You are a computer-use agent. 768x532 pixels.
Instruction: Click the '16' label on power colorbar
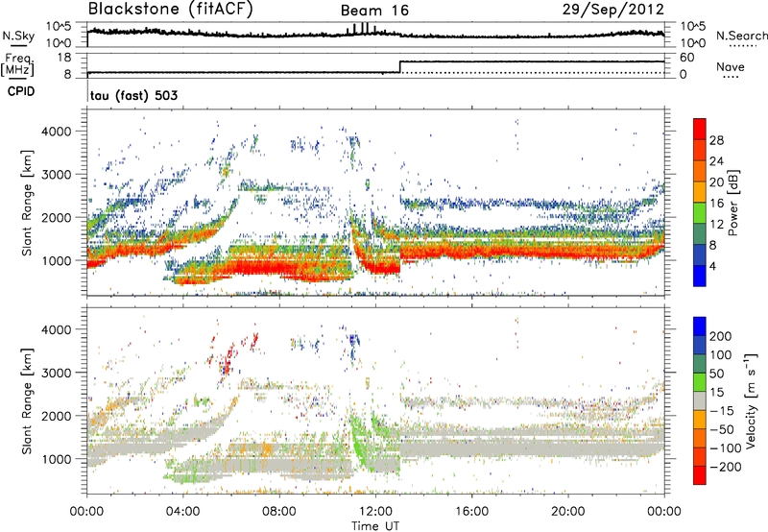point(716,204)
